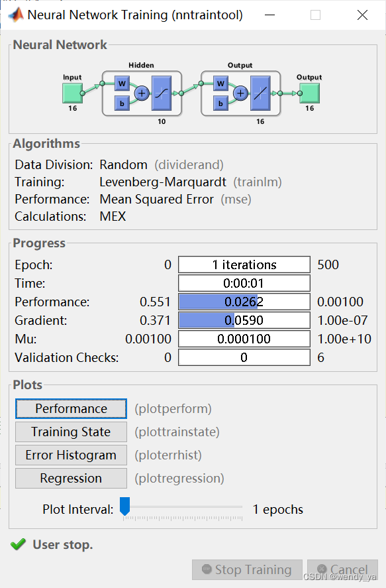Click the Mean Squared Error performance text
The width and height of the screenshot is (386, 588).
pyautogui.click(x=156, y=200)
